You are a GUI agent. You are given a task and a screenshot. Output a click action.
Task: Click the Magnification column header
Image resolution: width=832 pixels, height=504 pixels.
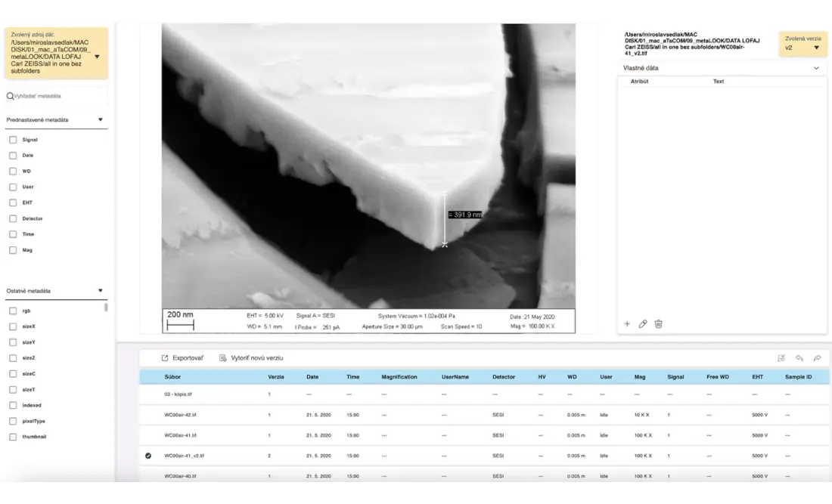pos(399,376)
